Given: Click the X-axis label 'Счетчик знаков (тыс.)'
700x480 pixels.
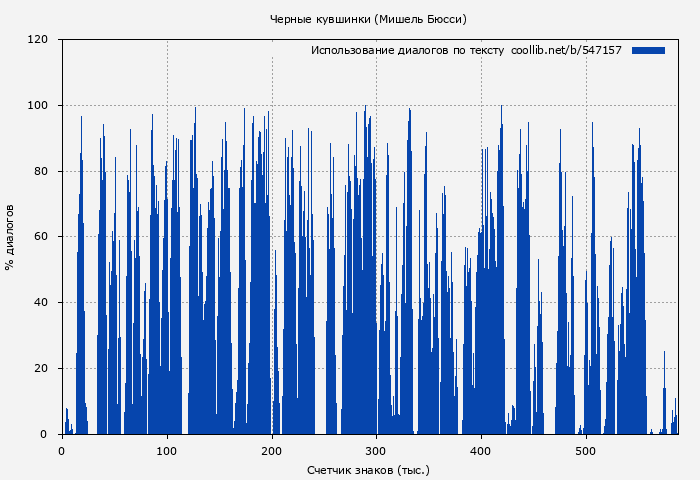Looking at the screenshot, I should pyautogui.click(x=368, y=469).
